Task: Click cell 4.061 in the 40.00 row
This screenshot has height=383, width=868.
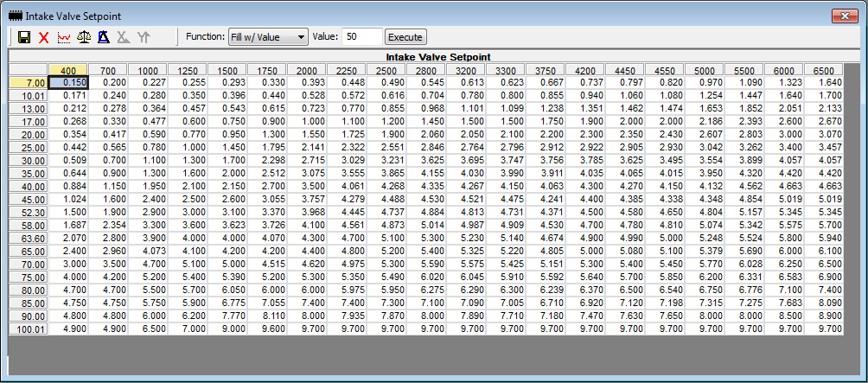Action: (x=347, y=187)
